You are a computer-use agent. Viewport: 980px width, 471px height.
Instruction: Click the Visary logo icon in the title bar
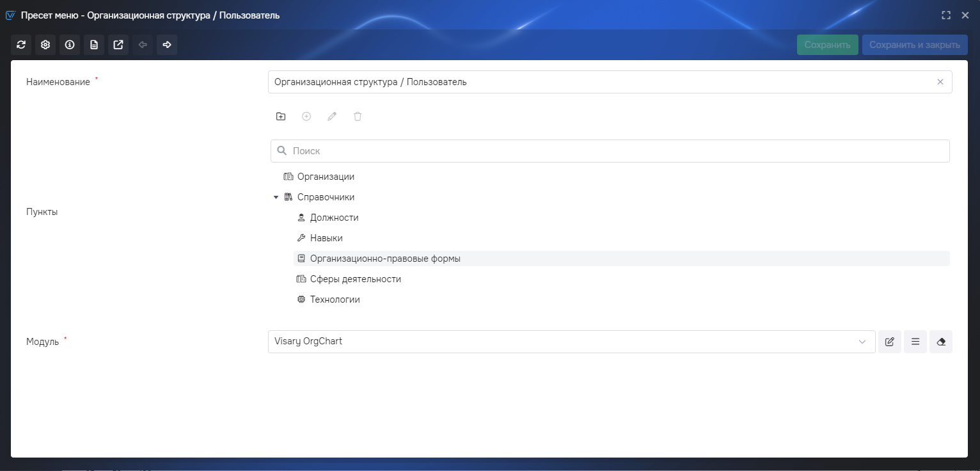10,15
